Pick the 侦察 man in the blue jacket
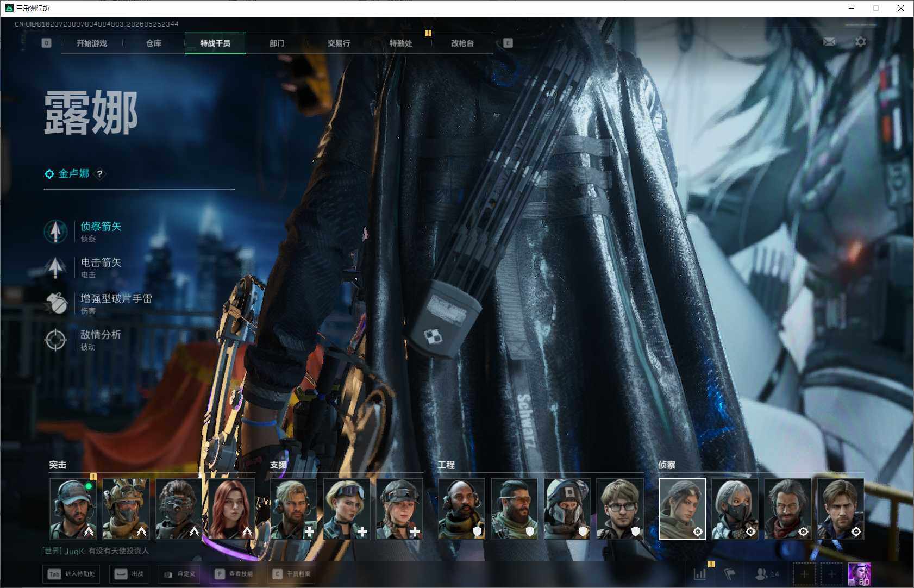The width and height of the screenshot is (914, 588). point(840,509)
